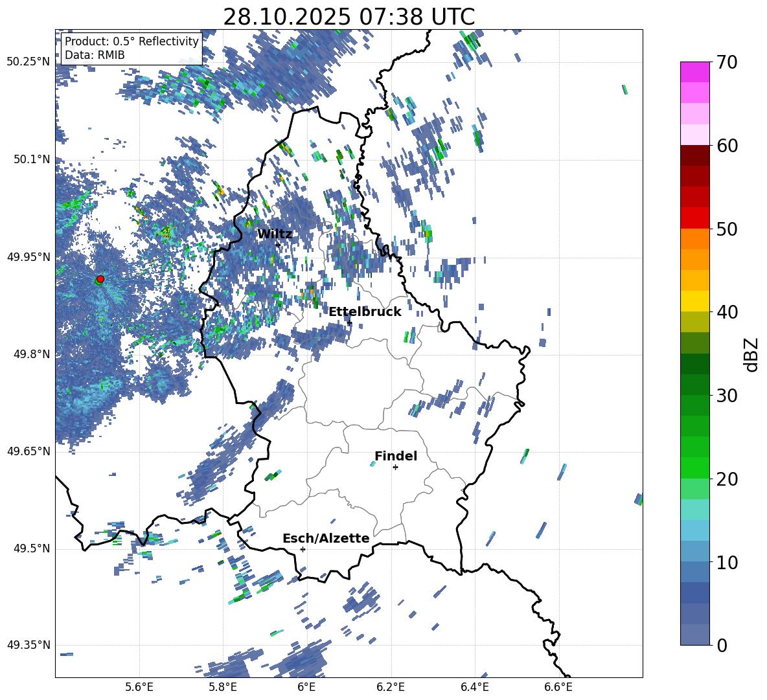
Task: Click the 70 colorbar tick label
Action: click(727, 63)
